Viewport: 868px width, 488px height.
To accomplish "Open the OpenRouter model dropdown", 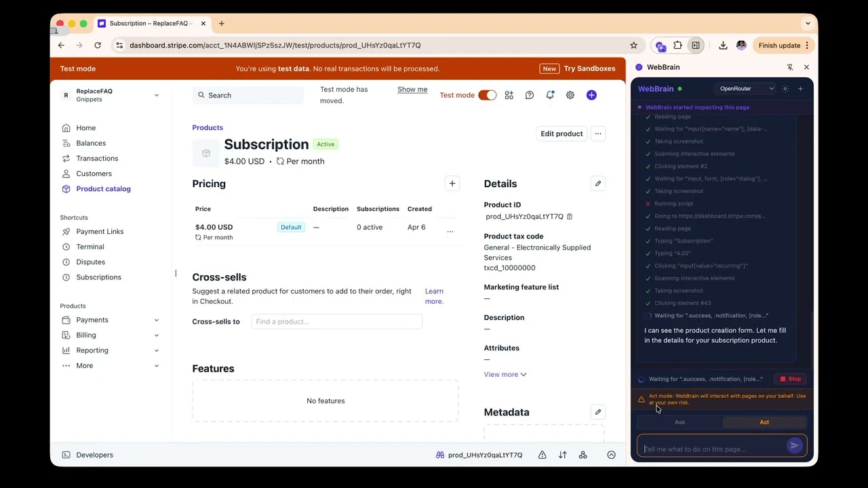I will [x=746, y=89].
